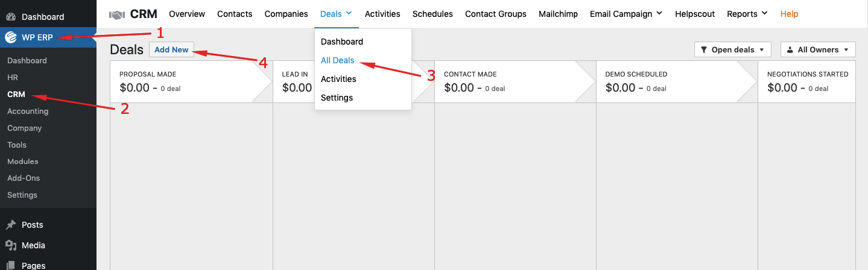This screenshot has width=868, height=270.
Task: Click the funnel icon on Open deals filter
Action: point(704,50)
